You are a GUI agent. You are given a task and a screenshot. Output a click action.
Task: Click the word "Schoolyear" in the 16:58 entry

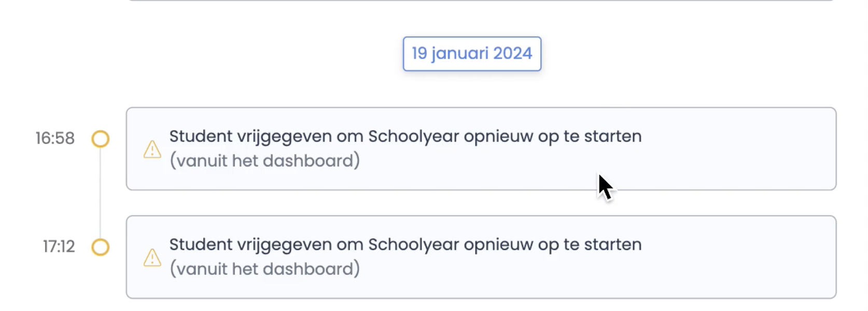(x=414, y=136)
